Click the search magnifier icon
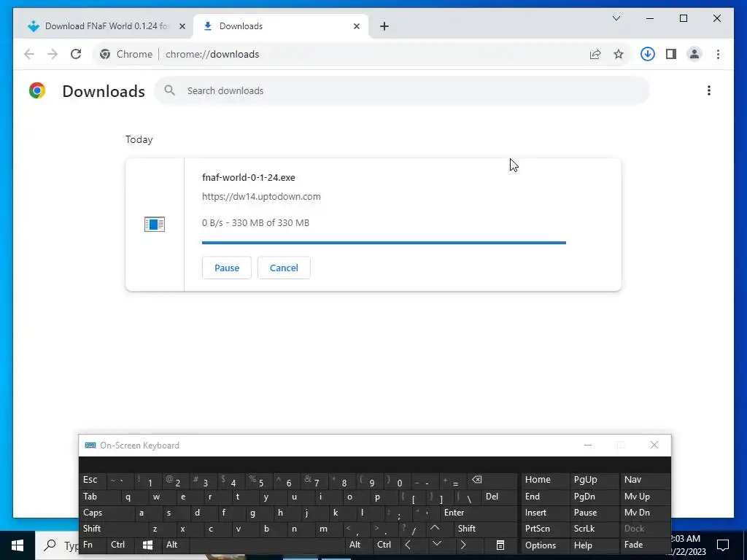The width and height of the screenshot is (747, 560). point(169,90)
